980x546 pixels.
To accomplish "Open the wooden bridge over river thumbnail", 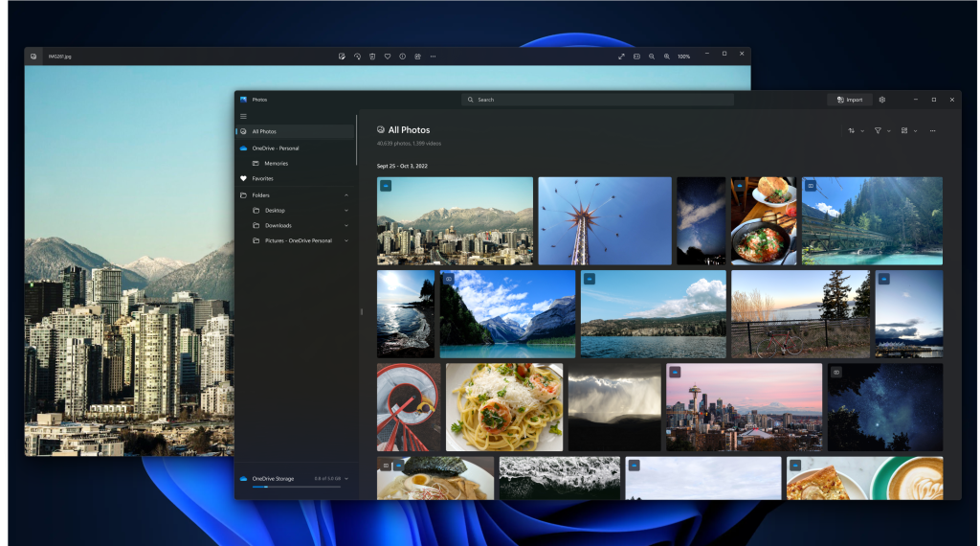I will click(873, 220).
